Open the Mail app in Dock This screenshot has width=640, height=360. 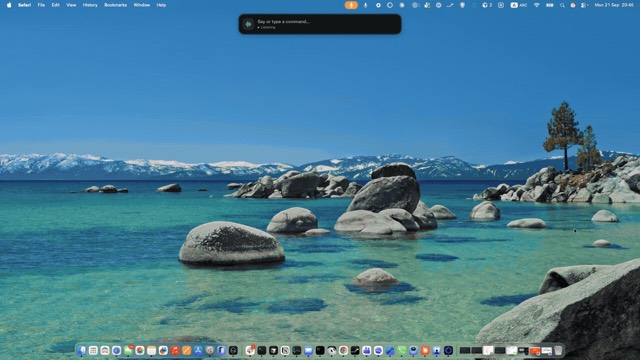click(308, 350)
